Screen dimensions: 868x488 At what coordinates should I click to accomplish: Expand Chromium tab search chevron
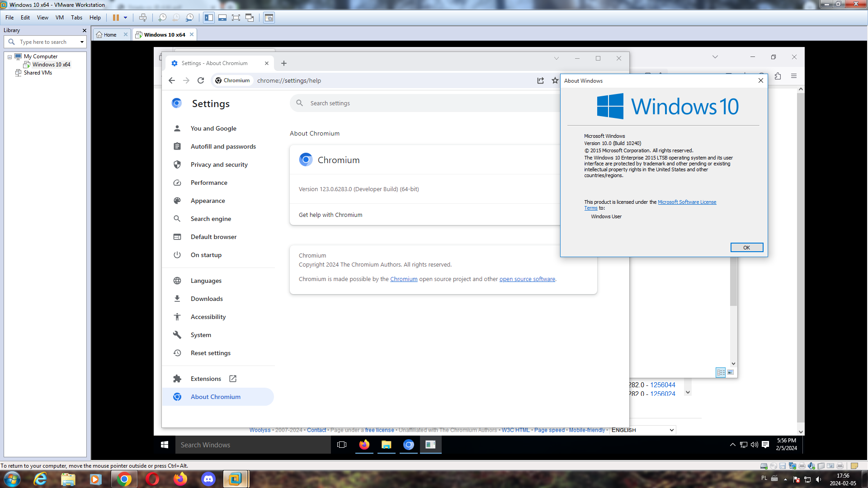557,58
